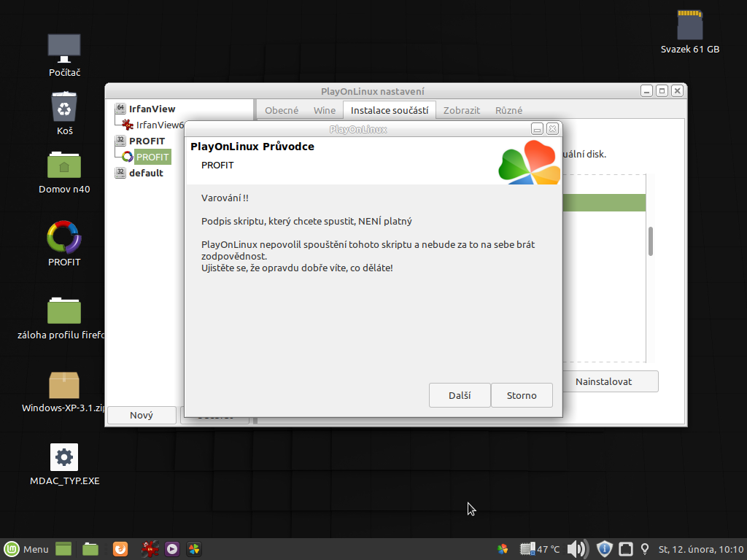Open the Zobrazit tab
This screenshot has width=747, height=560.
pos(462,111)
